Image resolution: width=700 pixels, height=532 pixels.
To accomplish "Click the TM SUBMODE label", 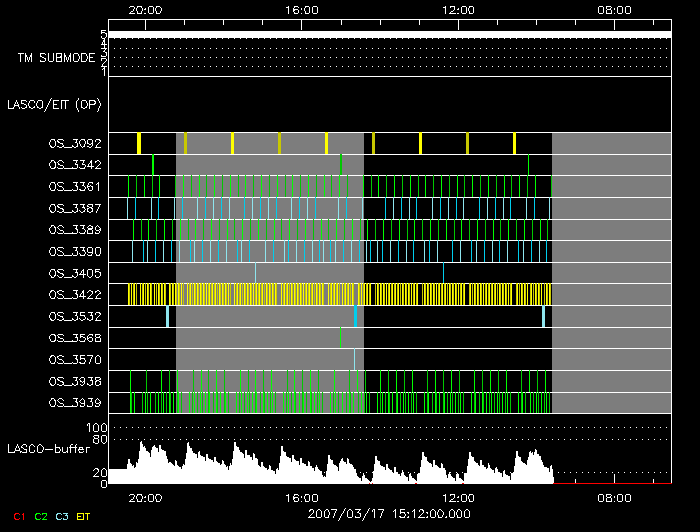I will 56,57.
